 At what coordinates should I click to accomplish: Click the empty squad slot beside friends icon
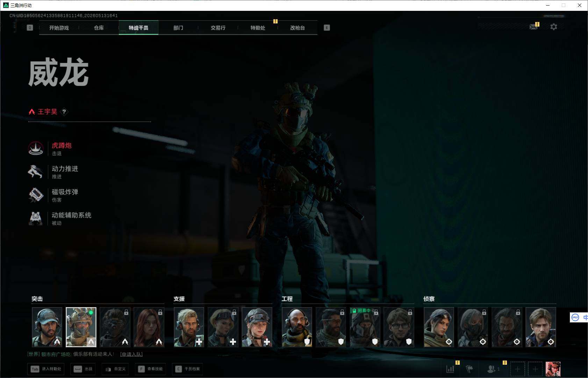click(517, 369)
